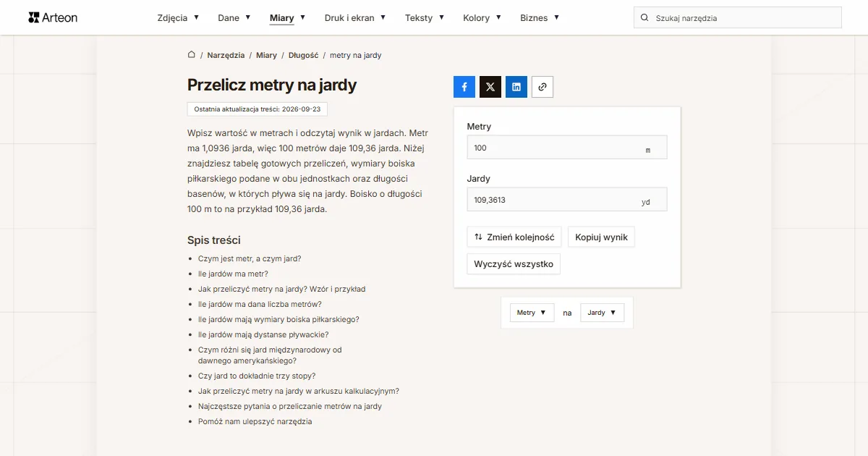The height and width of the screenshot is (456, 868).
Task: Go to Narzędzia breadcrumb
Action: click(x=226, y=55)
